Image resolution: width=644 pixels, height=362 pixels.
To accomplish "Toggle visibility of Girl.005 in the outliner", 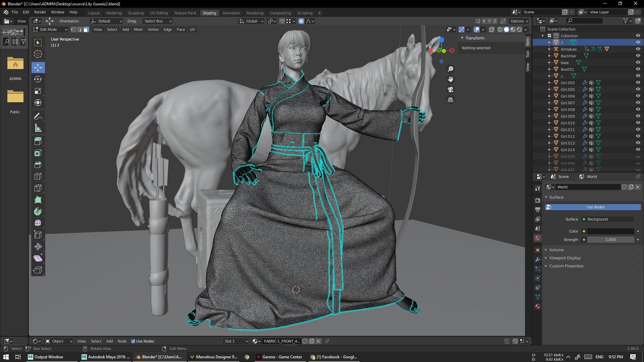I will coord(638,89).
